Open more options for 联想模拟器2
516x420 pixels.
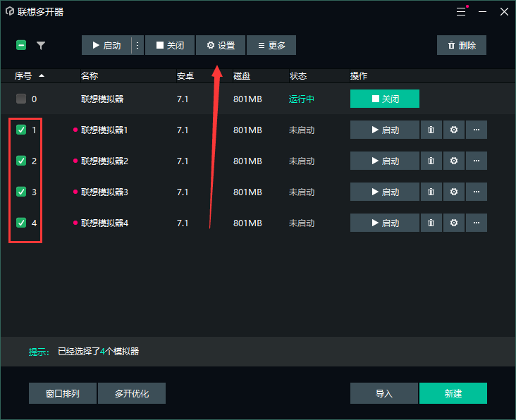pos(477,161)
